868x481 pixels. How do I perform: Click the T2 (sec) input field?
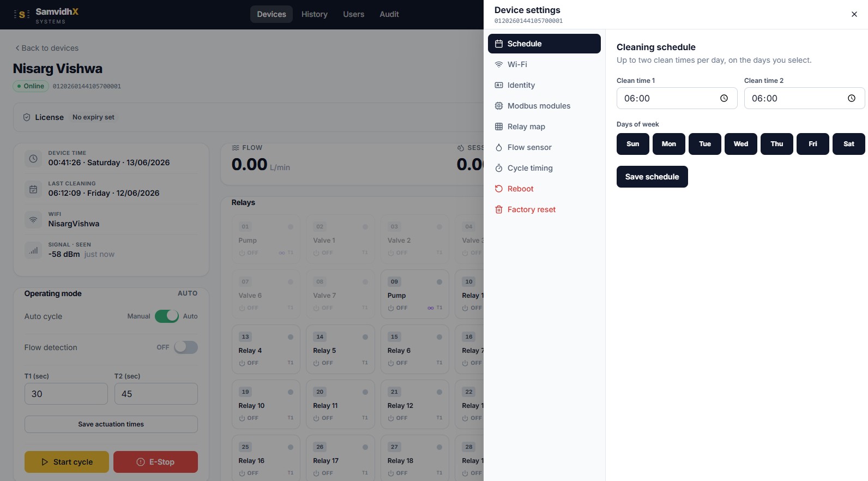(x=156, y=394)
